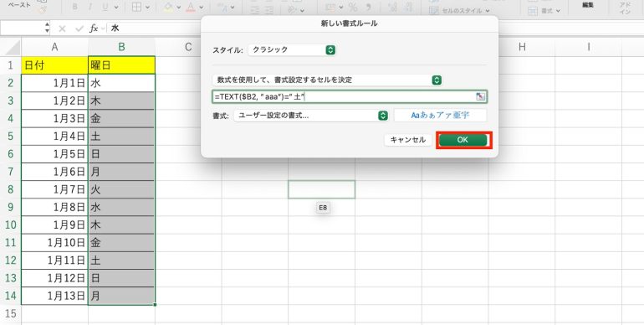The height and width of the screenshot is (325, 644).
Task: Open the 数式を使用して rule type dropdown
Action: pyautogui.click(x=327, y=80)
